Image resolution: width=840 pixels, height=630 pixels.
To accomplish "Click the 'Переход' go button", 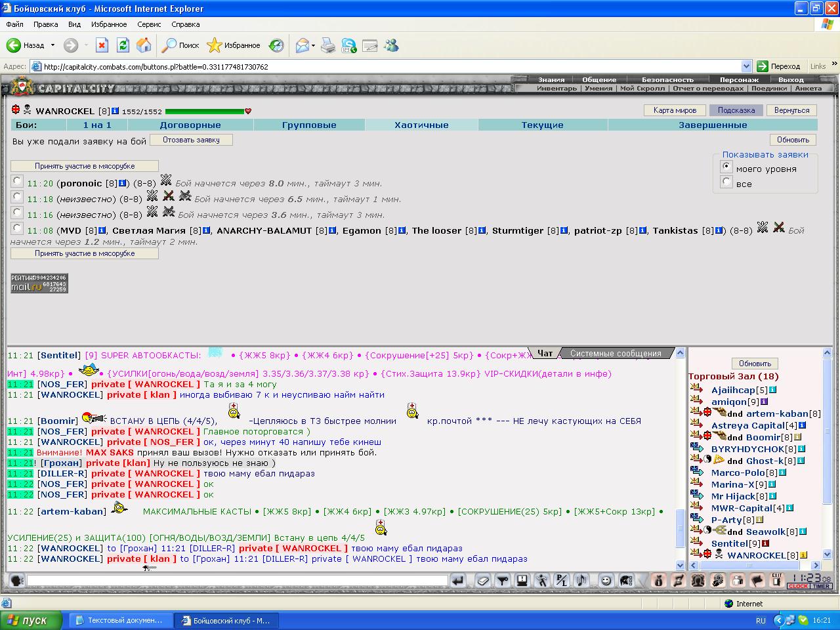I will point(779,66).
